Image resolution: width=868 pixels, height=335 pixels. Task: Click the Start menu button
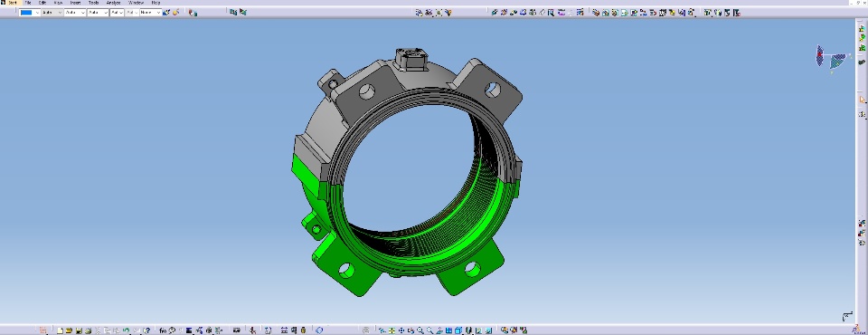click(x=12, y=3)
